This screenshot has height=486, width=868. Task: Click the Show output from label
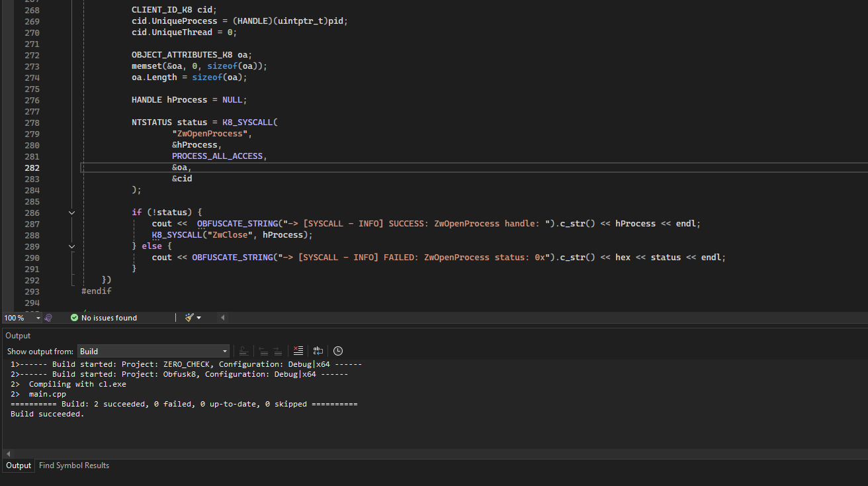(x=40, y=352)
